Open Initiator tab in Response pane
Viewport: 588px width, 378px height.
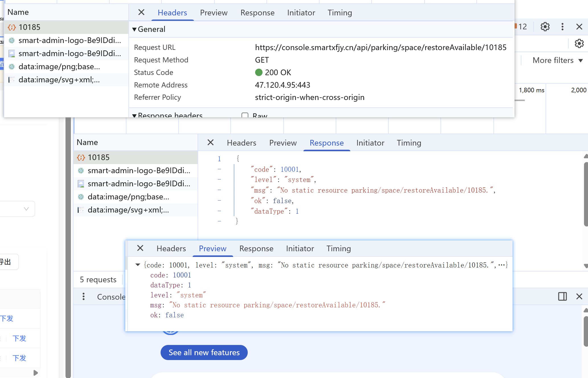tap(370, 143)
